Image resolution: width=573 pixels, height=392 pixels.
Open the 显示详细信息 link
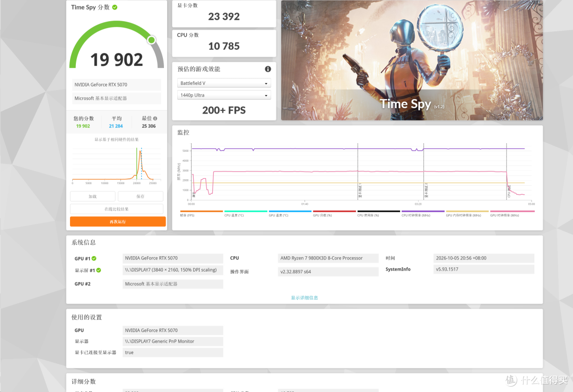305,298
